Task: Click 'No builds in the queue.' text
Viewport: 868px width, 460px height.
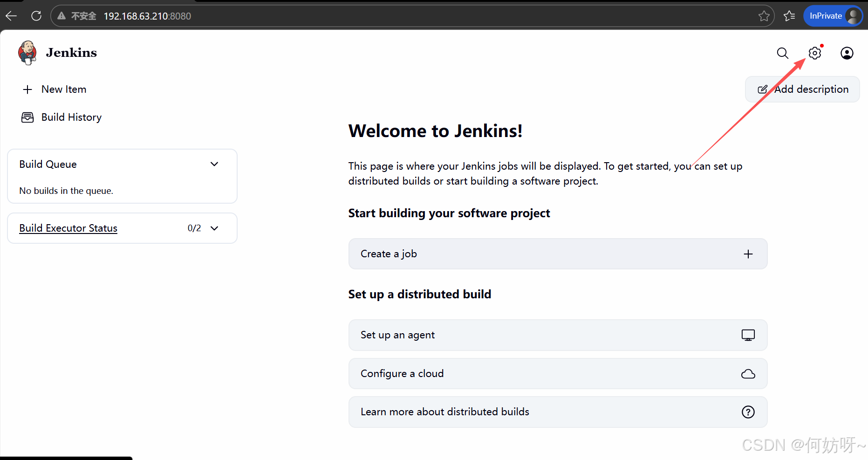Action: coord(66,191)
